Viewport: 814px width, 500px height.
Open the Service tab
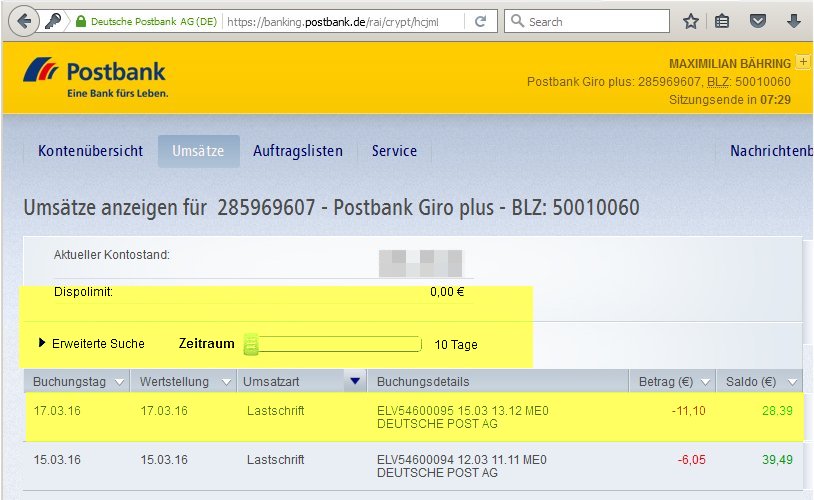tap(394, 151)
